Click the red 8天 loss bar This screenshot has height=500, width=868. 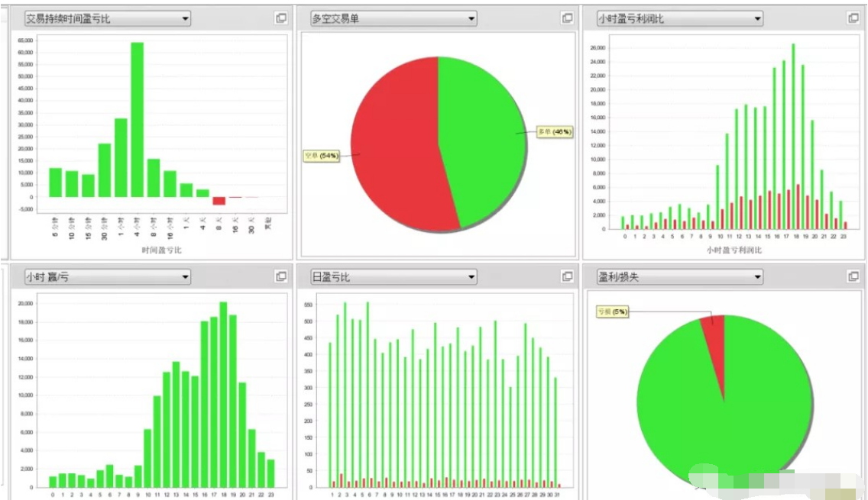(219, 201)
